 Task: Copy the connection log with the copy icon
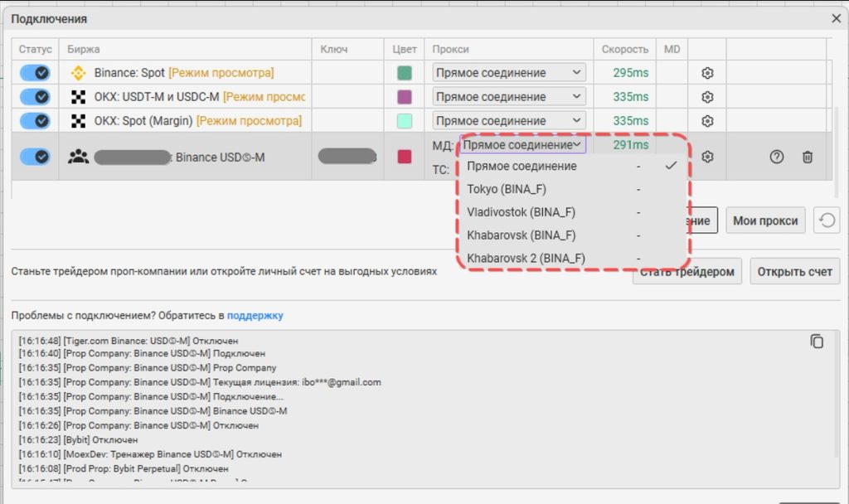pyautogui.click(x=817, y=341)
